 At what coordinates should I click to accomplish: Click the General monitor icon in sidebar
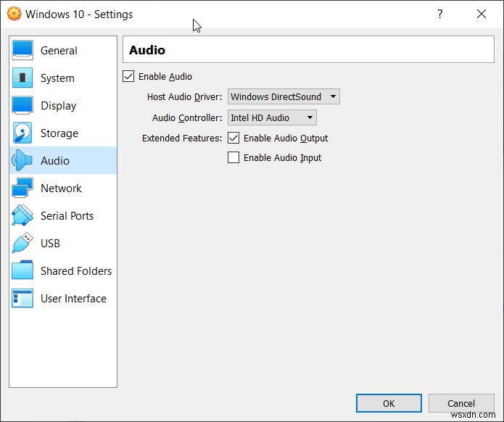(x=22, y=51)
